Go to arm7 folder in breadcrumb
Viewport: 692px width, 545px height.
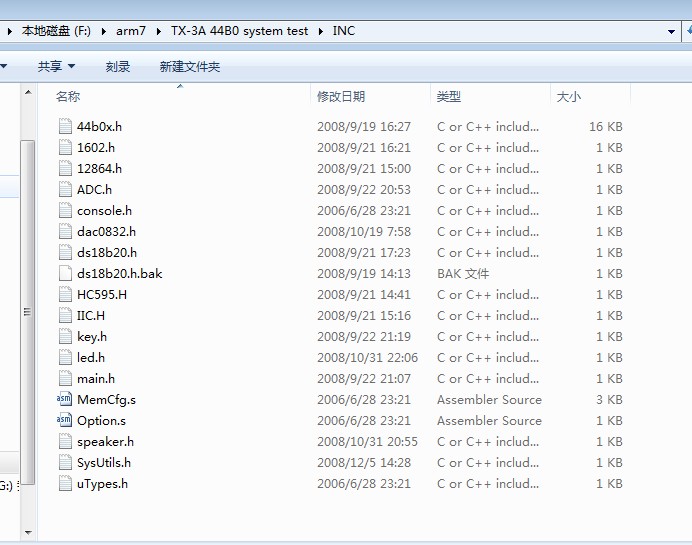pos(131,31)
